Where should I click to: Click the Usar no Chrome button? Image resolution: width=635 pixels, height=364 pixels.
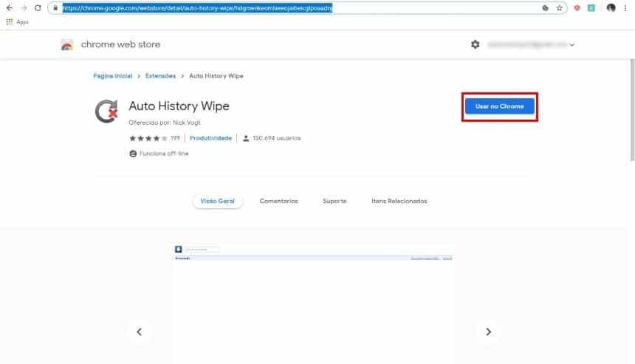coord(499,106)
